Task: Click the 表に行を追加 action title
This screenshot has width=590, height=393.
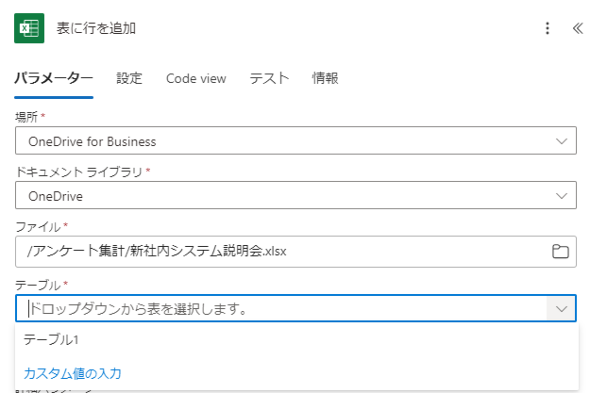Action: 96,28
